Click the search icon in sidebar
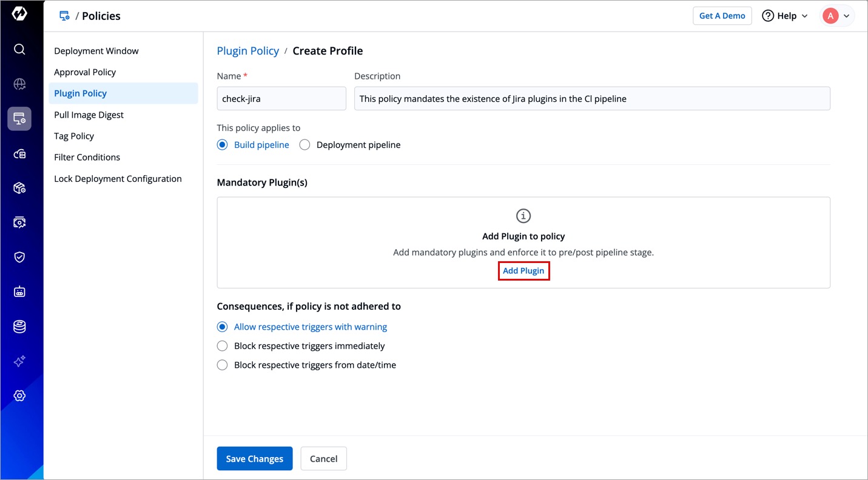Viewport: 868px width, 480px height. [x=19, y=49]
